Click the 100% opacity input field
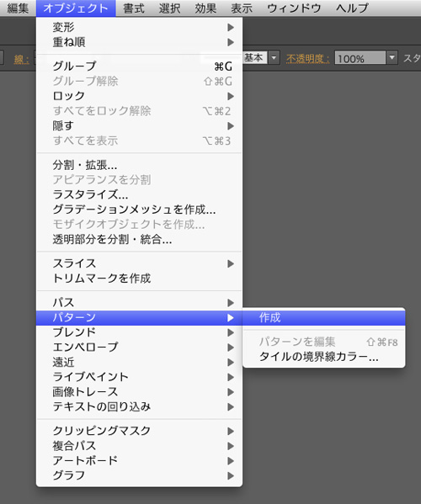The image size is (421, 504). click(360, 58)
